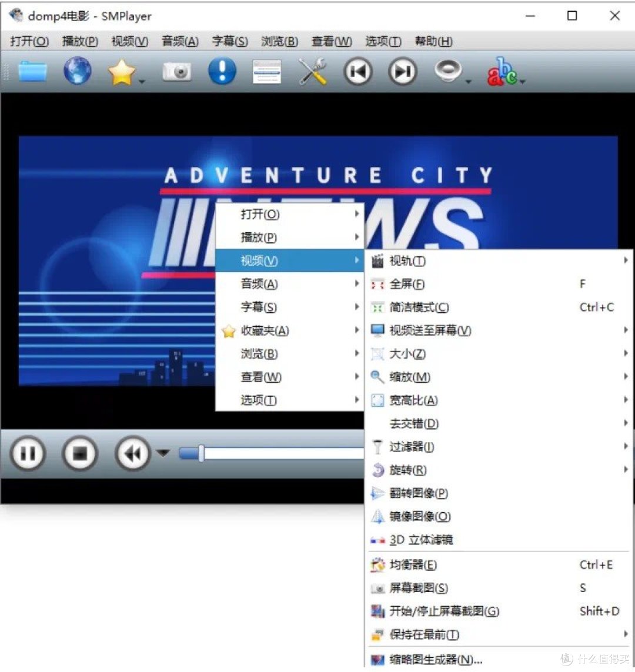The image size is (635, 672).
Task: Expand the 宽高比(A) aspect ratio submenu
Action: tap(413, 400)
